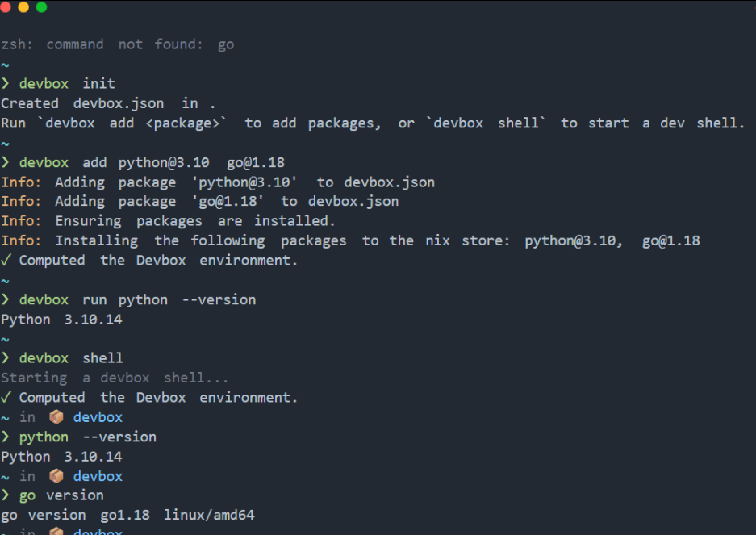Click the first orange 'Info:' label
This screenshot has width=756, height=535.
click(21, 182)
